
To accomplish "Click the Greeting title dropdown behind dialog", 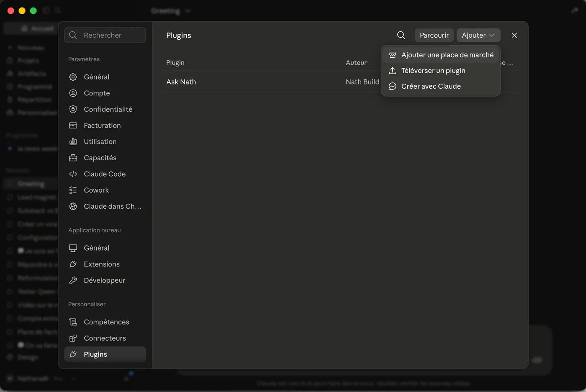I will click(170, 11).
